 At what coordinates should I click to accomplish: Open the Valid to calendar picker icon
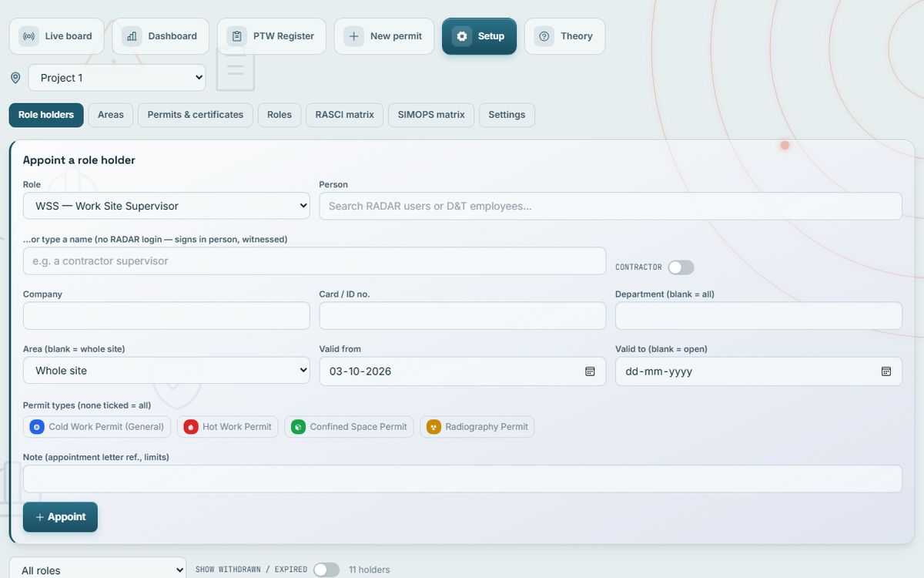(x=886, y=371)
